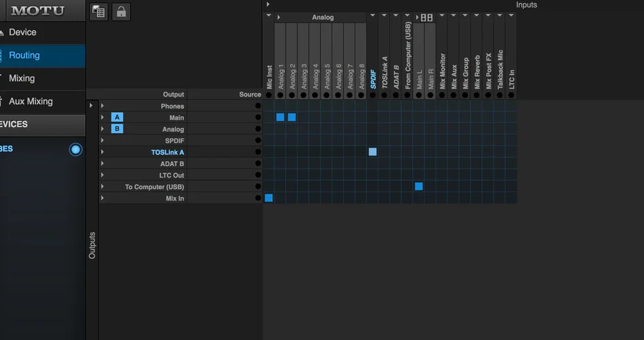The image size is (644, 340).
Task: Toggle SPDIF to TOSLink A routing cell
Action: pos(372,152)
